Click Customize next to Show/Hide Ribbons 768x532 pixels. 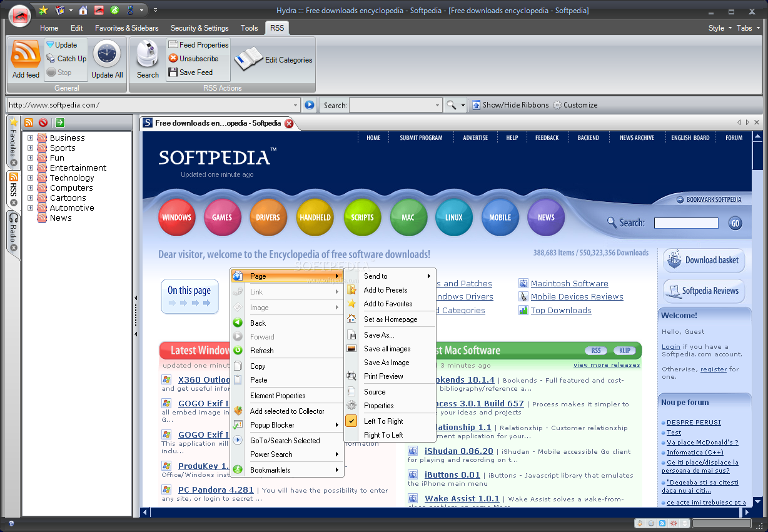[575, 105]
